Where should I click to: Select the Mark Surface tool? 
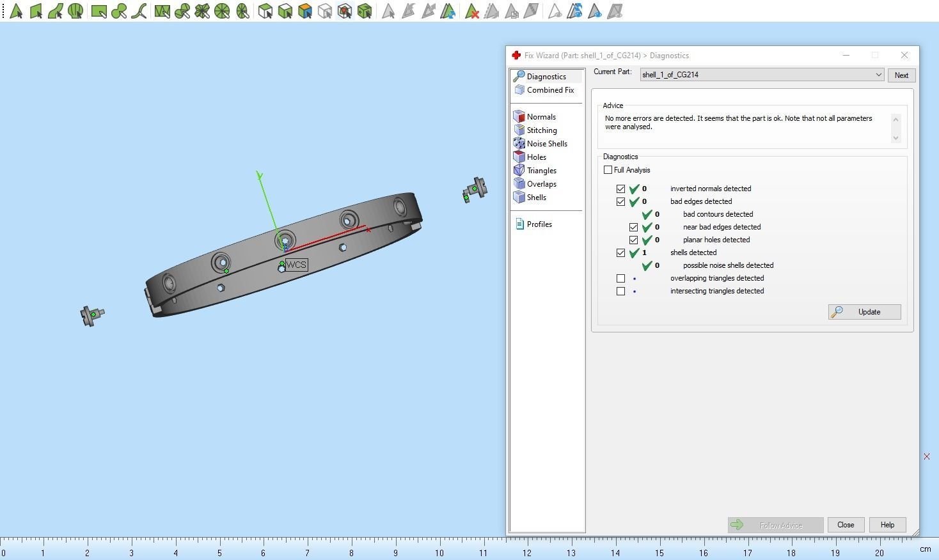pyautogui.click(x=56, y=11)
